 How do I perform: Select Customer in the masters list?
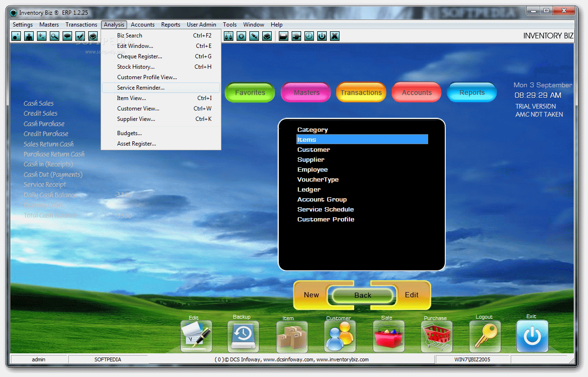tap(362, 149)
